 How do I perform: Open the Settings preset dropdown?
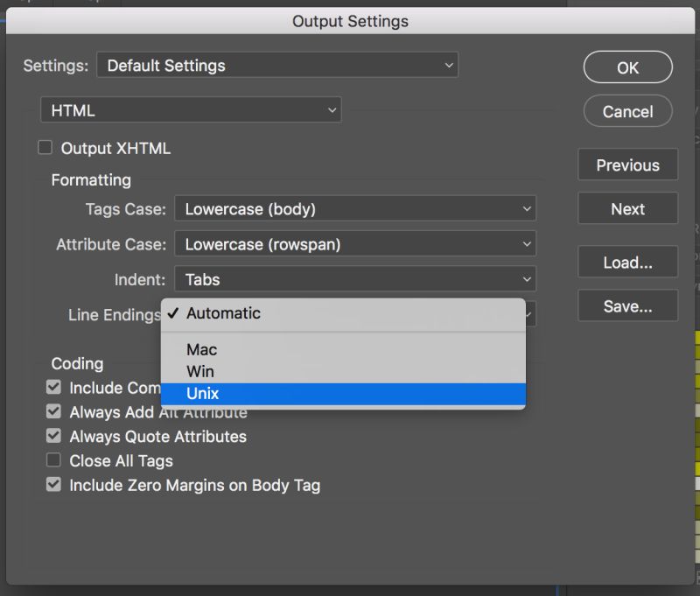coord(277,66)
